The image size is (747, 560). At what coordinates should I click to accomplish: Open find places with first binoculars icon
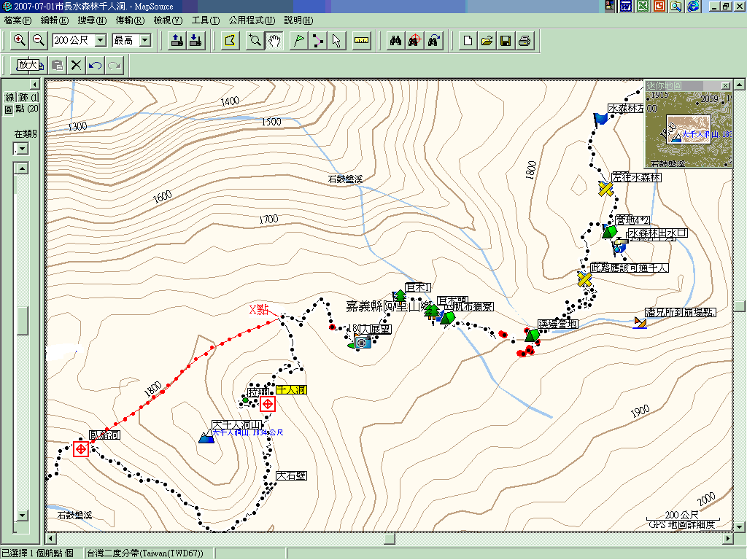pos(395,41)
